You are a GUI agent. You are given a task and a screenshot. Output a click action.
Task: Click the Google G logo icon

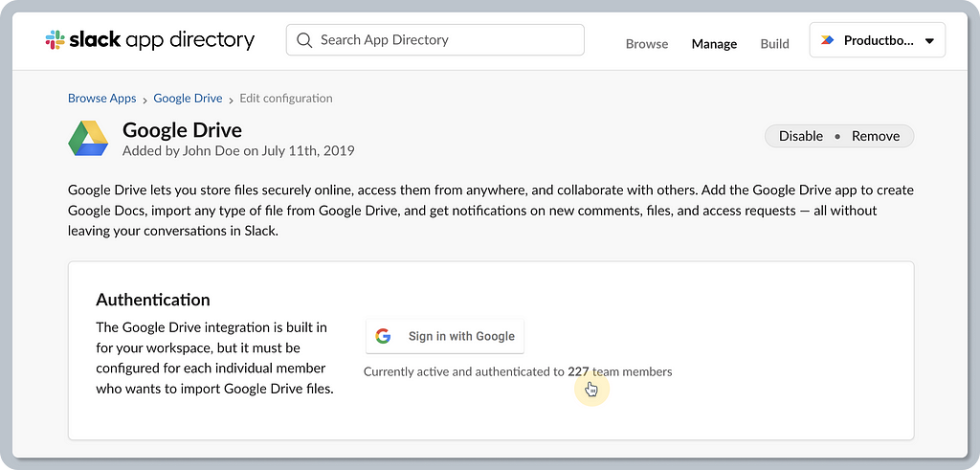pos(383,336)
